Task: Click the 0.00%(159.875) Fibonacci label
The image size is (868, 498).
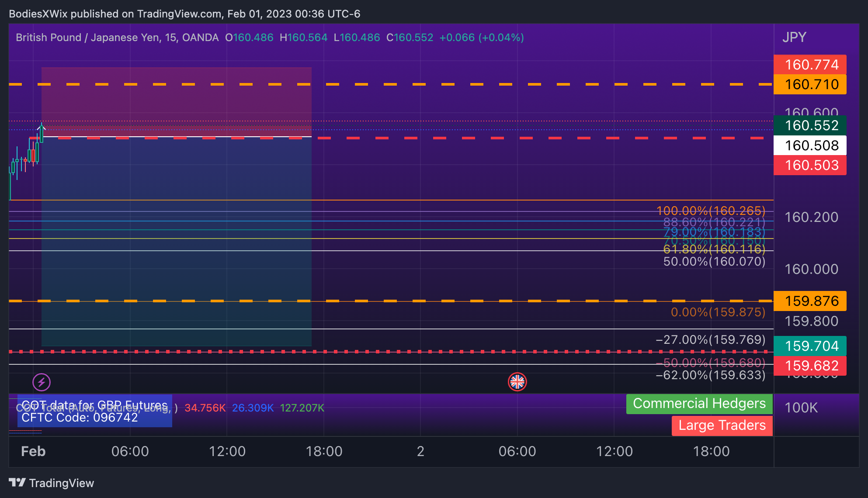Action: [x=718, y=312]
